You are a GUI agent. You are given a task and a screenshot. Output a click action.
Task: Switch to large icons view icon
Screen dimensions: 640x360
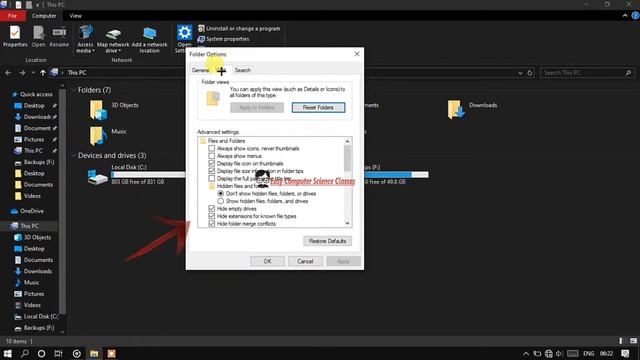633,341
